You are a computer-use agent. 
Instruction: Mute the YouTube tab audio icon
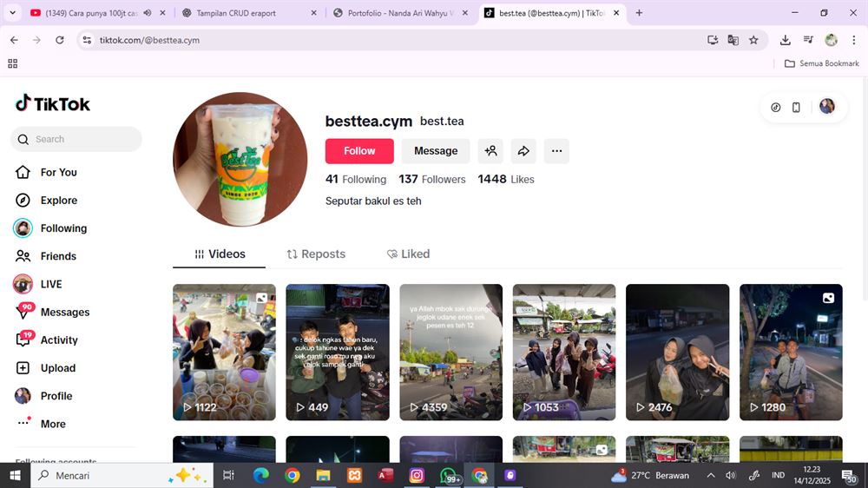click(147, 13)
